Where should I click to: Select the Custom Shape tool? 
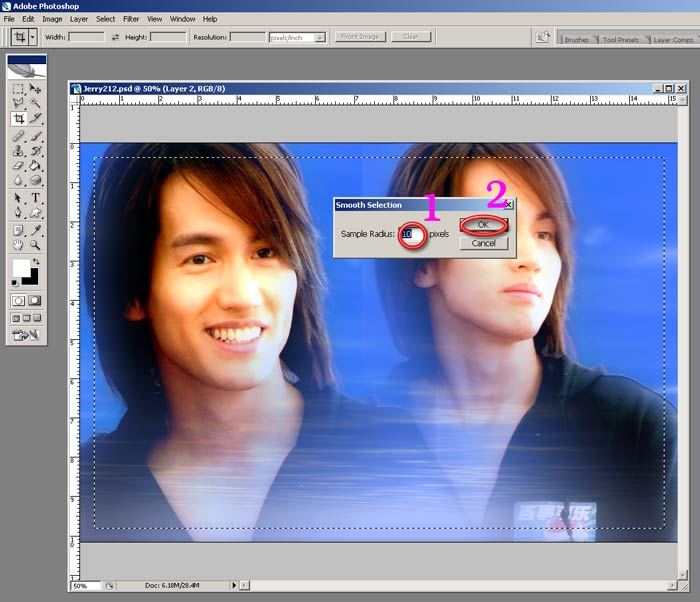tap(35, 213)
